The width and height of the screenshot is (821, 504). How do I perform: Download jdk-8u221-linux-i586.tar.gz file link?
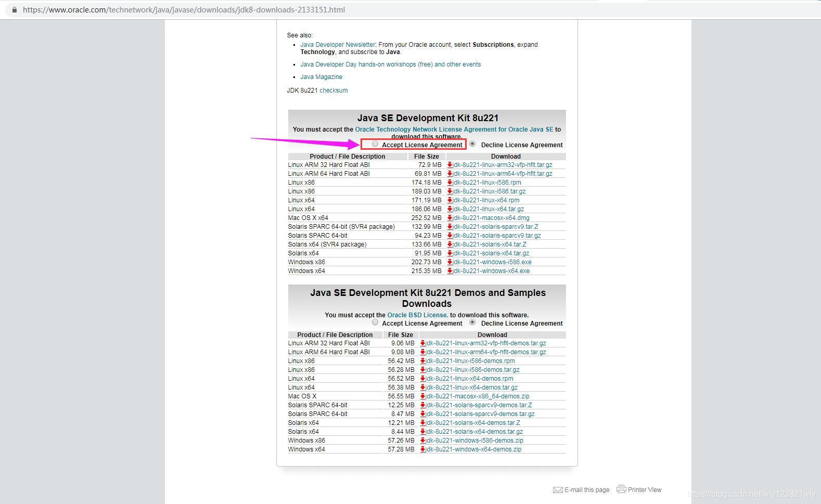(x=489, y=191)
